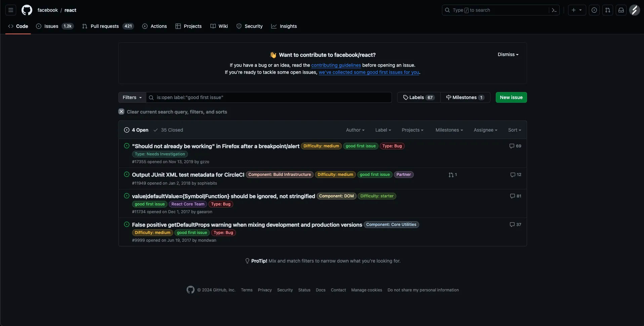
Task: Click the Component: Build Infrastructure label
Action: (x=280, y=175)
